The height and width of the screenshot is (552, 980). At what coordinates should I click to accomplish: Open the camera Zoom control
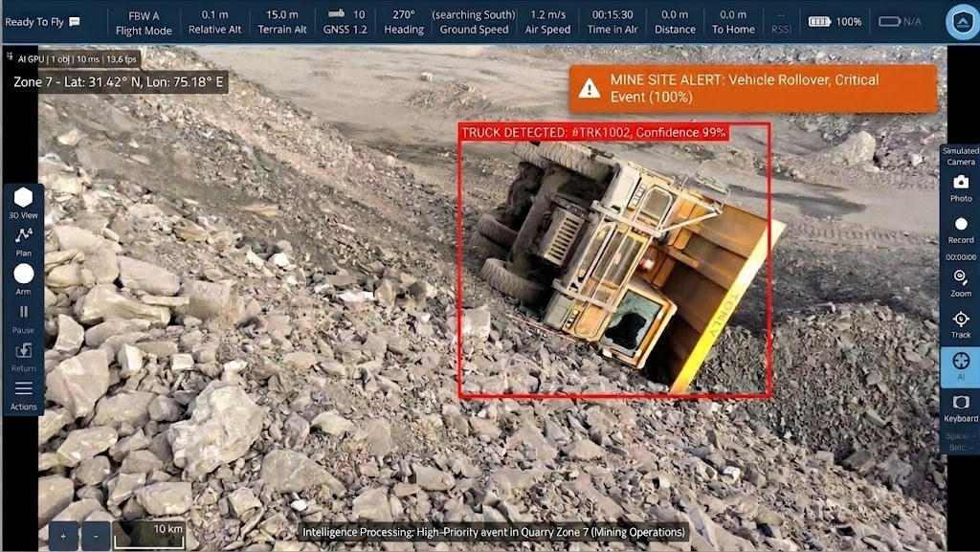pos(961,283)
